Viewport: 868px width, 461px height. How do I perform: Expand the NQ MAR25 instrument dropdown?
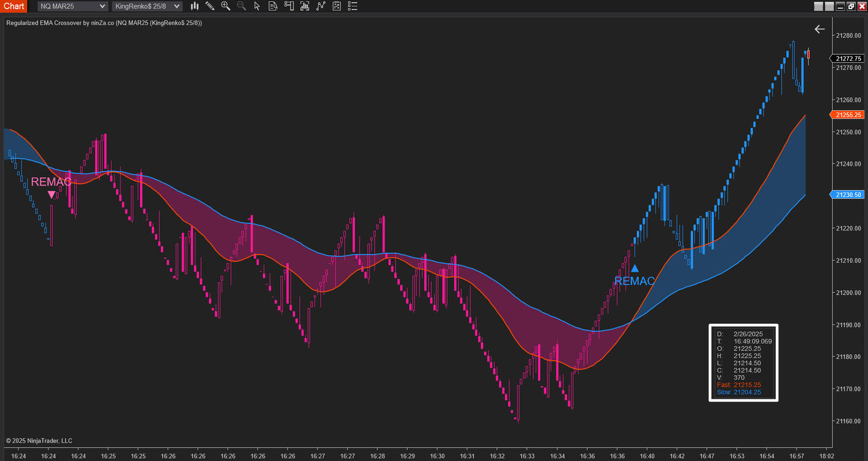pos(72,6)
